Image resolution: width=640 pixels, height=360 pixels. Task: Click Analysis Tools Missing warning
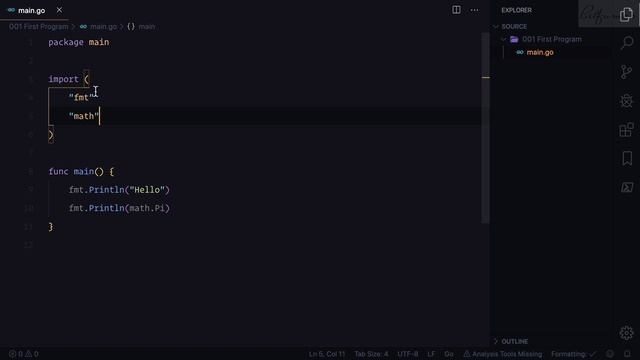click(x=503, y=354)
